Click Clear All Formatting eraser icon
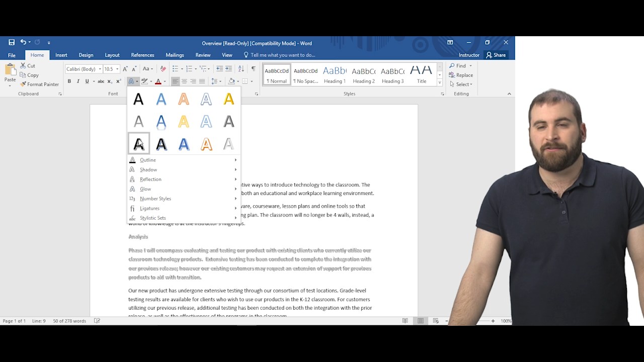Viewport: 644px width, 362px height. coord(163,69)
